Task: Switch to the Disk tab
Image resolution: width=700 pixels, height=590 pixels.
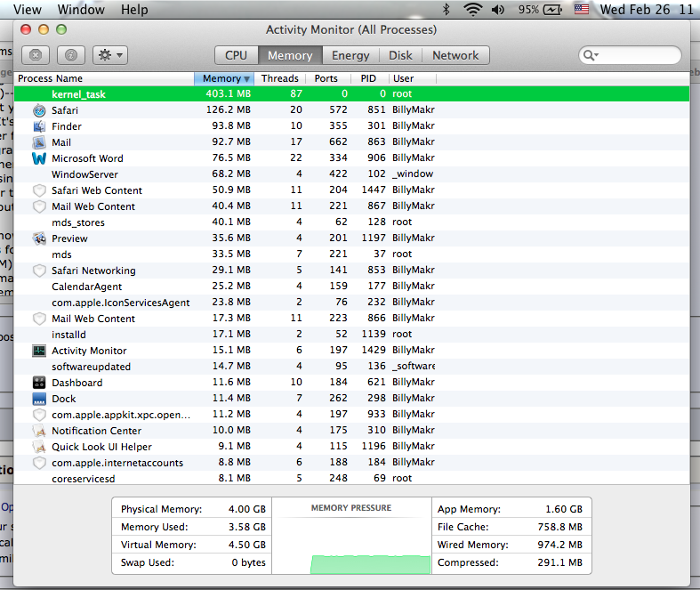Action: pyautogui.click(x=400, y=55)
